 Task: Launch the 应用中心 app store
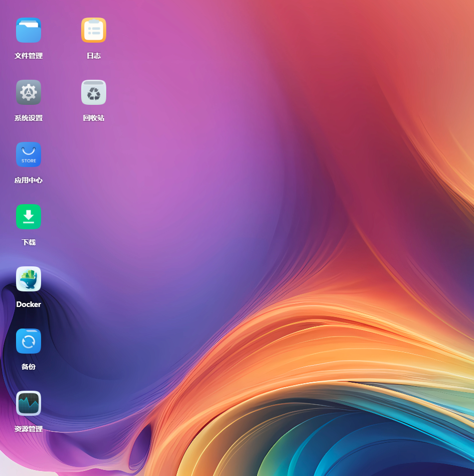tap(29, 154)
